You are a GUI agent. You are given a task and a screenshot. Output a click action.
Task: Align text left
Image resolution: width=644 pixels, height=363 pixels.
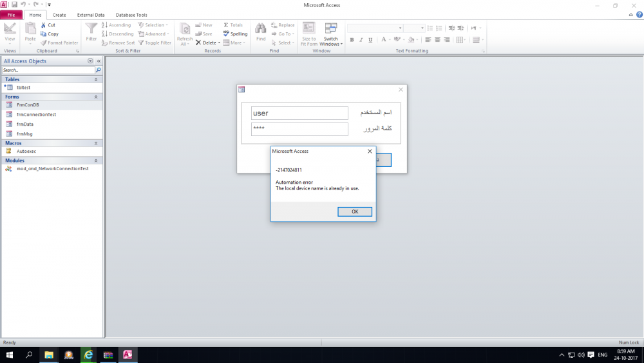pos(428,40)
